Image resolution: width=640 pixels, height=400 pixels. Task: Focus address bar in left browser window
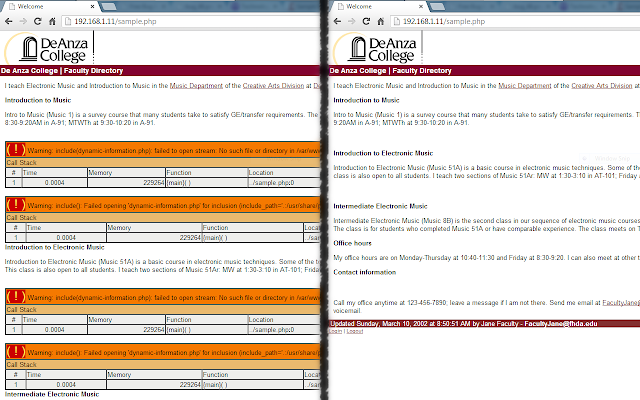pos(192,21)
